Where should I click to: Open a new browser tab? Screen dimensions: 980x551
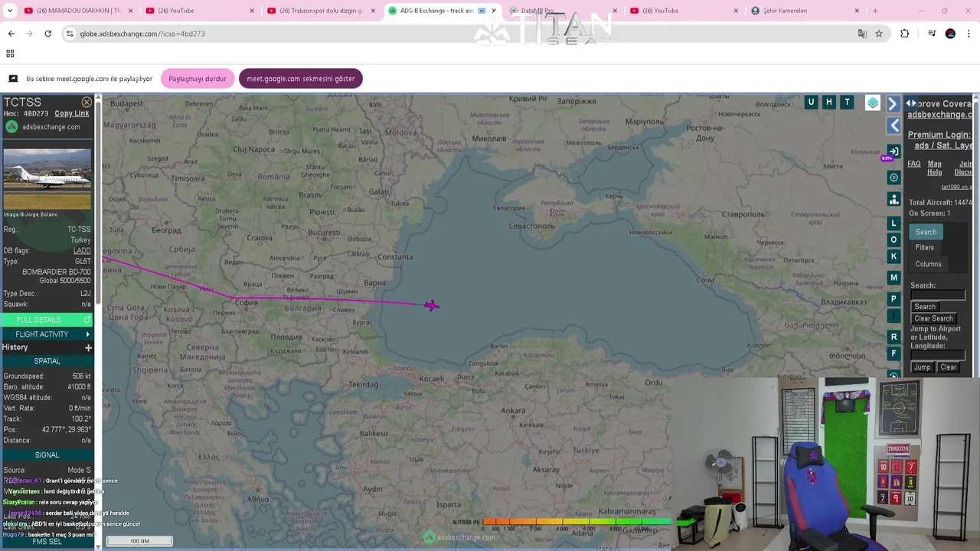(875, 11)
